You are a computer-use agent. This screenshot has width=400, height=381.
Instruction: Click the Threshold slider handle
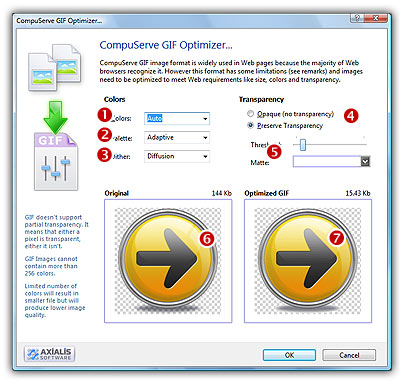[303, 145]
